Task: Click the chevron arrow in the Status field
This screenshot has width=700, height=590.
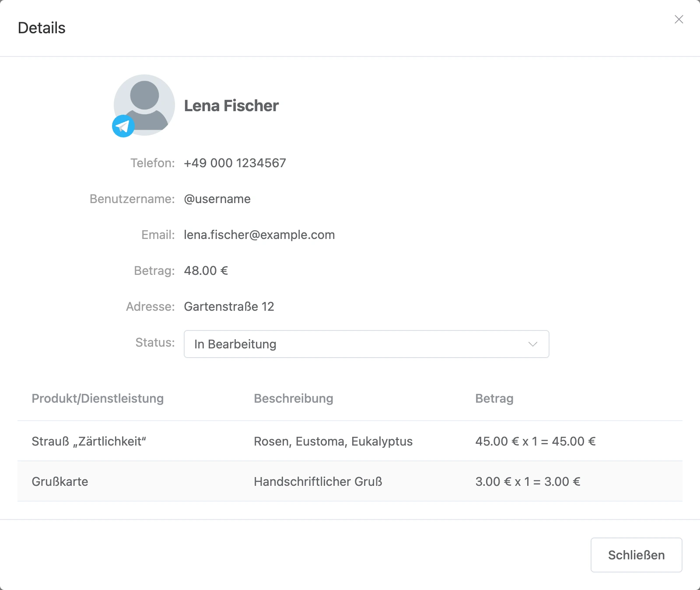Action: (x=532, y=344)
